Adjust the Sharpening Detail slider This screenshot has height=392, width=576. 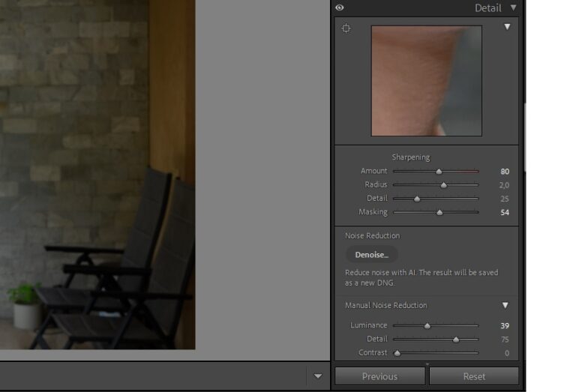(417, 199)
